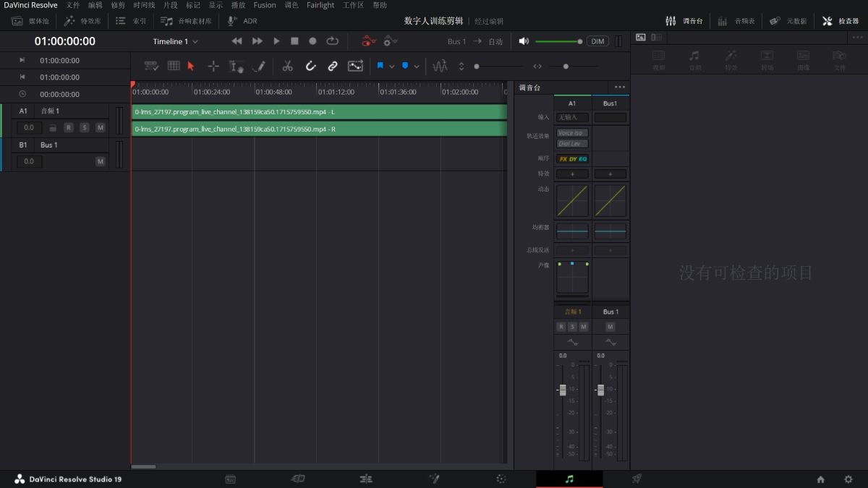Viewport: 868px width, 488px height.
Task: Add an effect to channel A1
Action: (572, 174)
